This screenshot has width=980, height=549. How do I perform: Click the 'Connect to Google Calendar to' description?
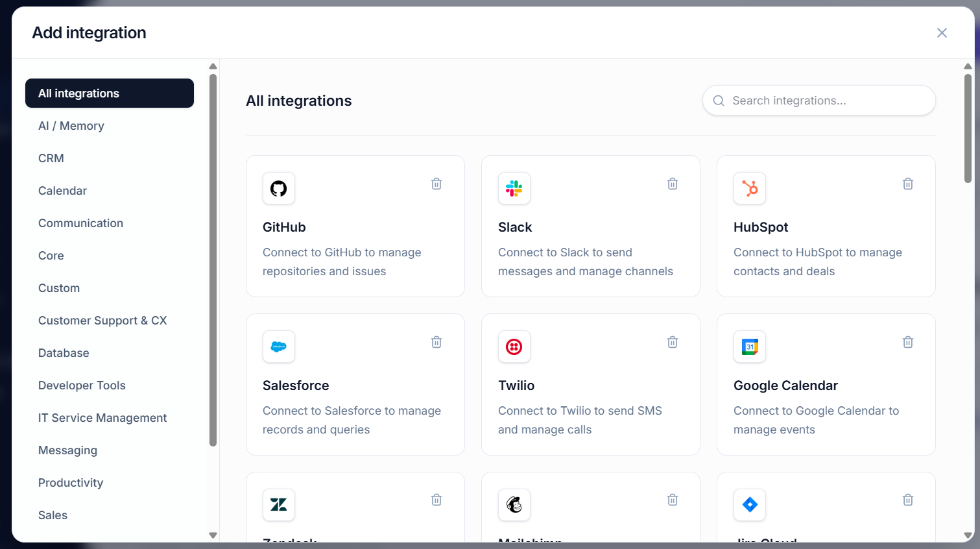816,411
